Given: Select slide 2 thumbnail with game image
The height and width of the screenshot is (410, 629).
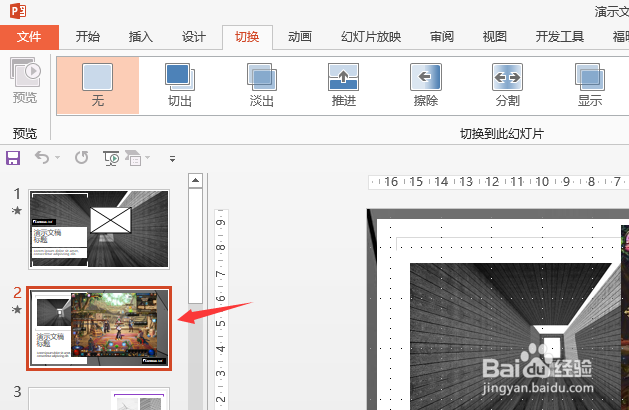Looking at the screenshot, I should tap(99, 328).
